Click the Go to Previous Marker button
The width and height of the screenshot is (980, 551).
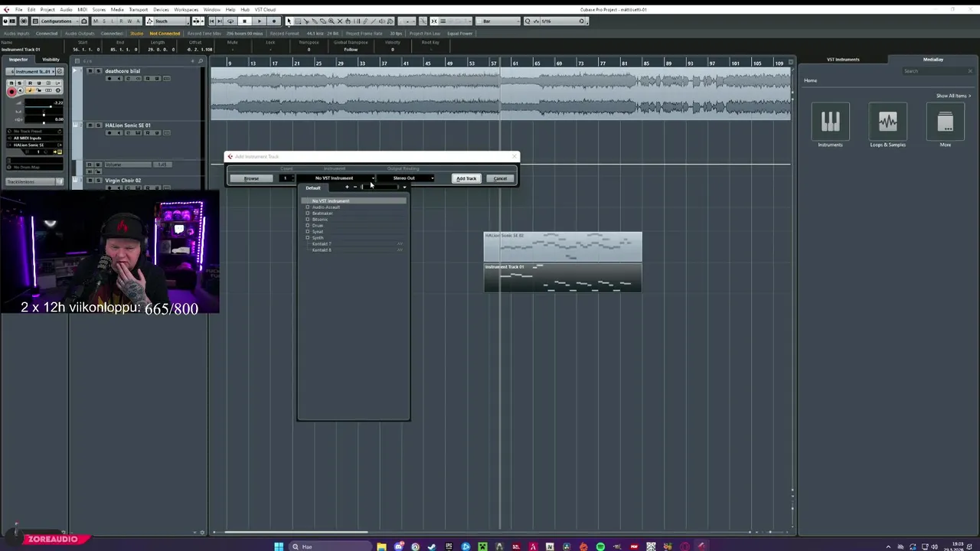[211, 21]
